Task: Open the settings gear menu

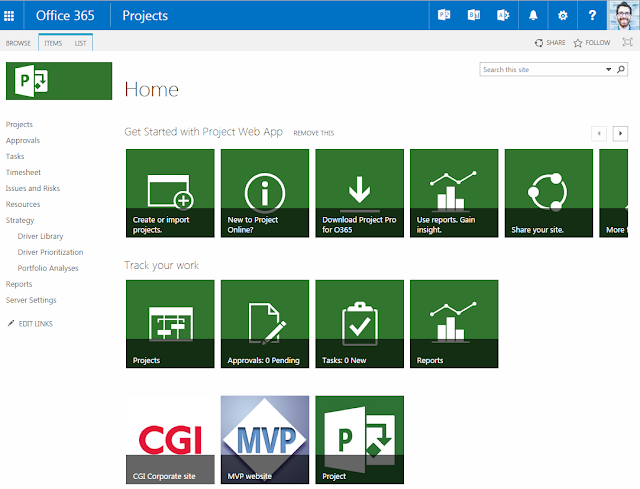Action: pyautogui.click(x=563, y=16)
